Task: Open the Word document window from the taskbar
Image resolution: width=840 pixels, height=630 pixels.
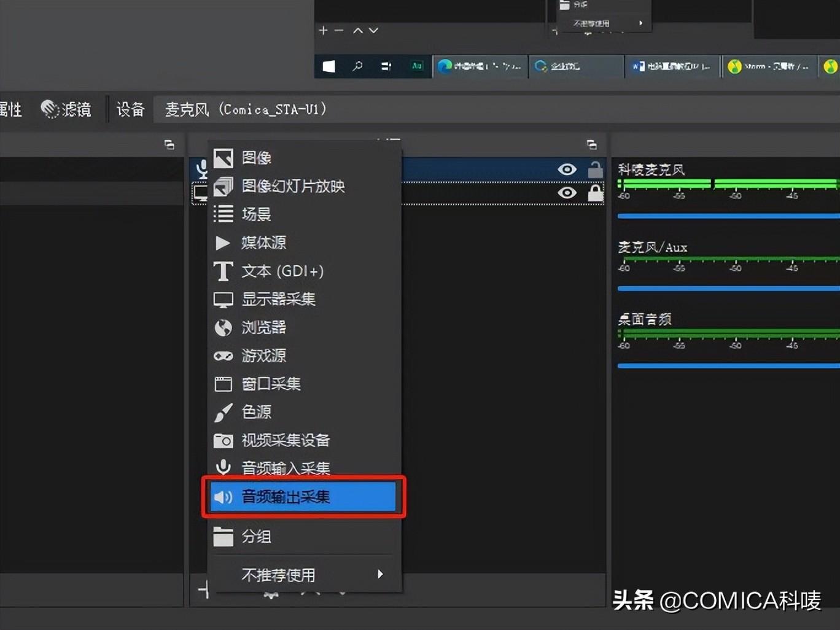Action: tap(672, 66)
